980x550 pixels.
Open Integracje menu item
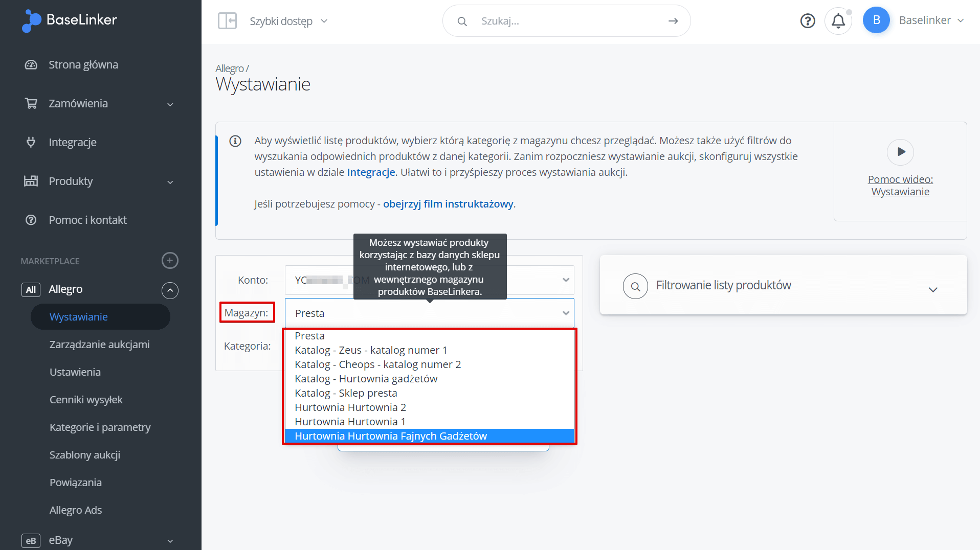click(73, 143)
